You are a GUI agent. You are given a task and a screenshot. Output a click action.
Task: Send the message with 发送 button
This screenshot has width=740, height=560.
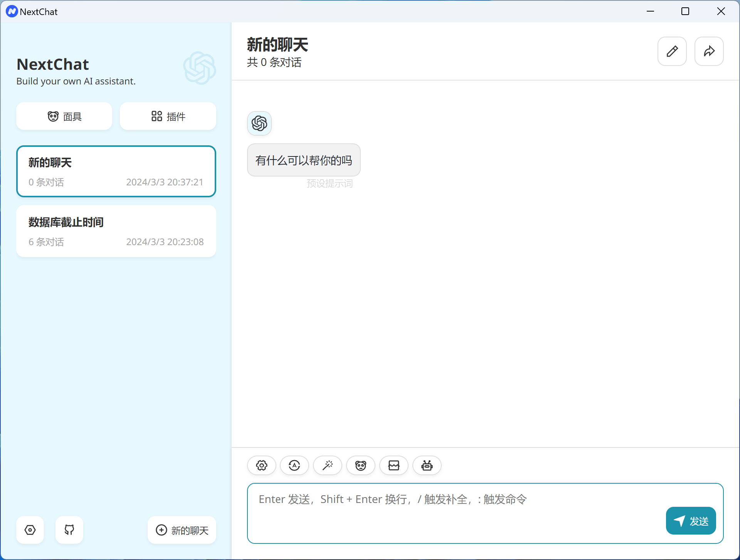tap(691, 521)
